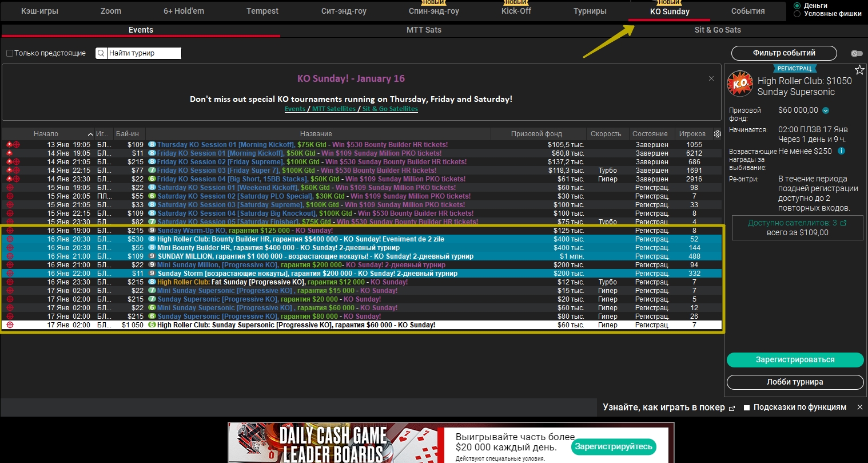Viewport: 868px width, 463px height.
Task: Open Лобби турнира
Action: [795, 382]
